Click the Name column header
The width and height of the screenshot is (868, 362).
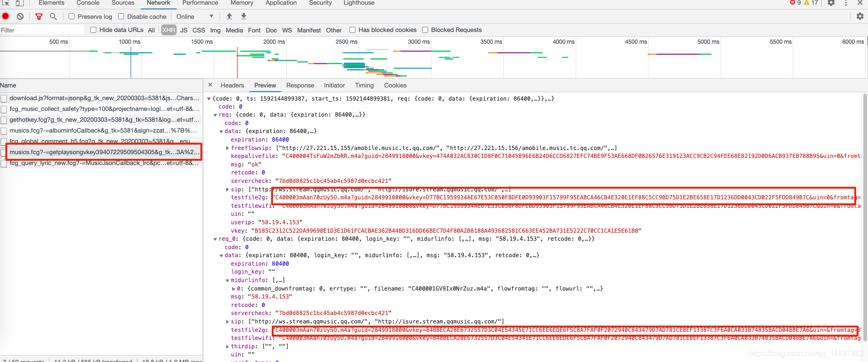click(102, 85)
